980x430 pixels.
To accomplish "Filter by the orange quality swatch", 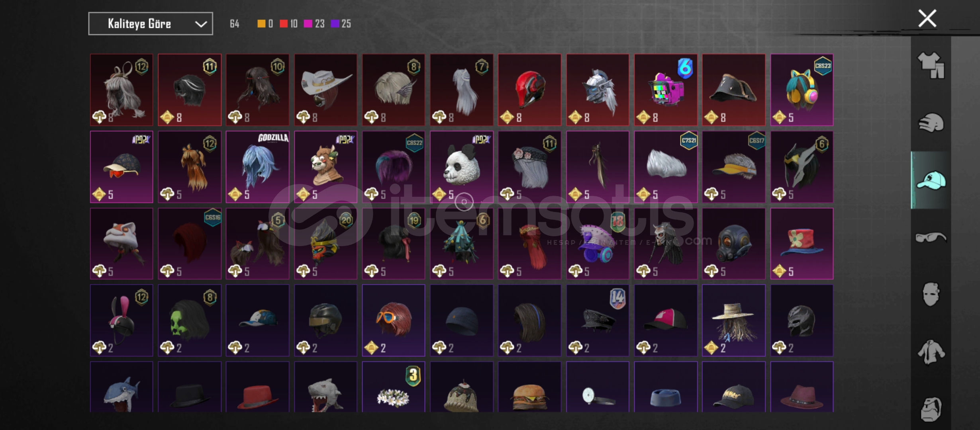I will tap(261, 24).
